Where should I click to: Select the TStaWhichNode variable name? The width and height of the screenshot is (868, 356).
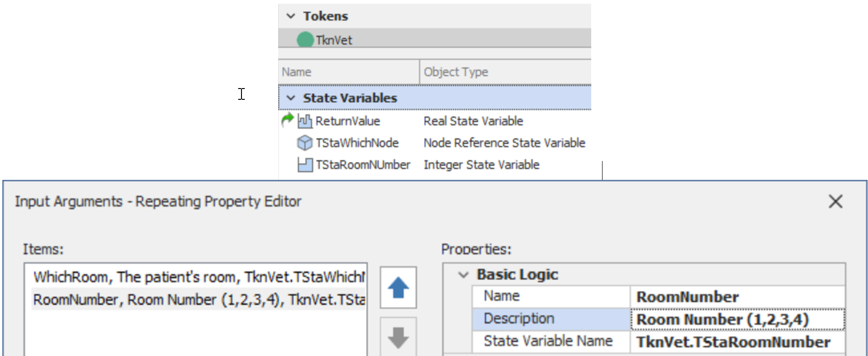357,143
